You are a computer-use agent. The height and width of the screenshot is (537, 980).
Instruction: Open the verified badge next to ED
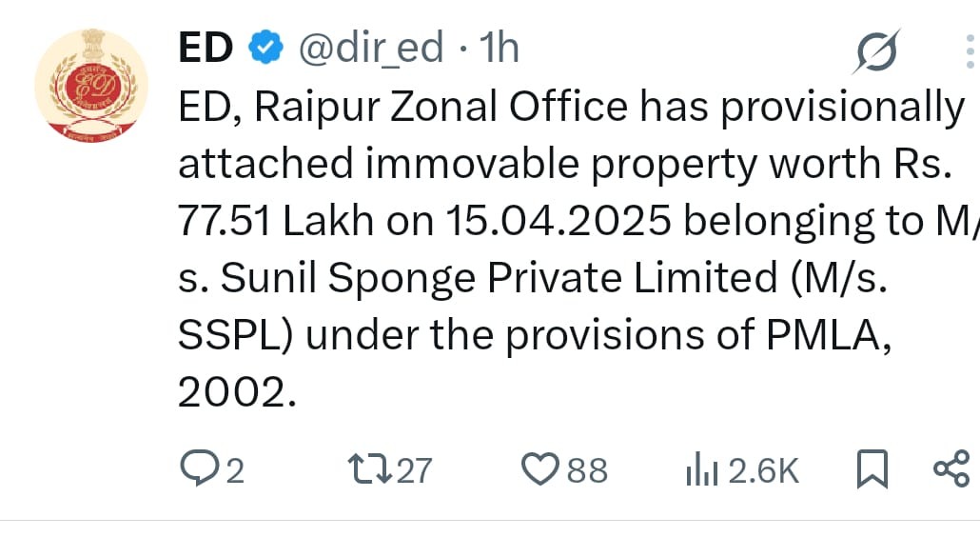point(266,48)
